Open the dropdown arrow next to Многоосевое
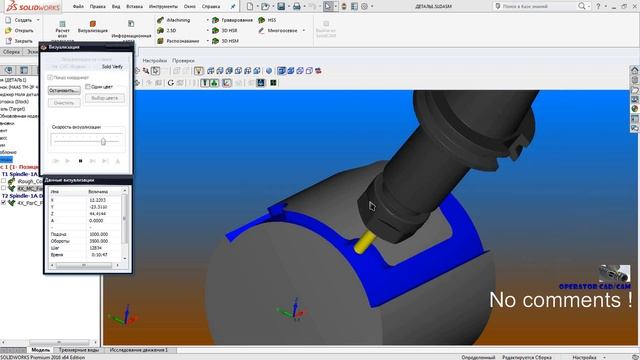Screen dimensions: 640x360 coord(304,31)
